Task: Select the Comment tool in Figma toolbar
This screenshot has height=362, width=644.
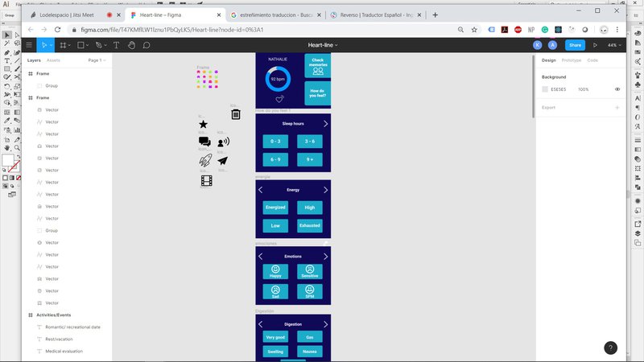Action: tap(147, 45)
